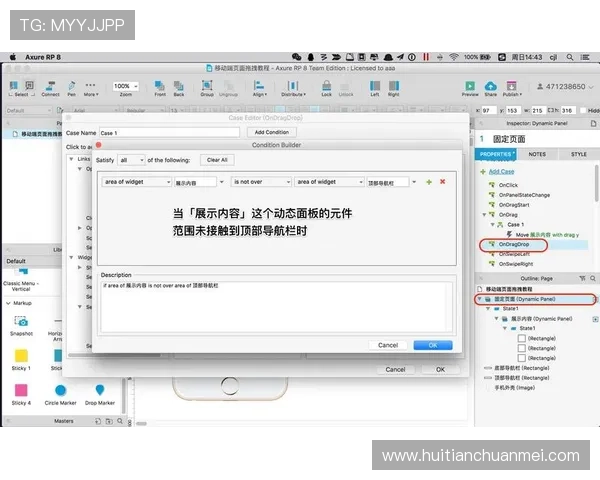Open the is not over operator dropdown
The height and width of the screenshot is (480, 600).
[261, 182]
